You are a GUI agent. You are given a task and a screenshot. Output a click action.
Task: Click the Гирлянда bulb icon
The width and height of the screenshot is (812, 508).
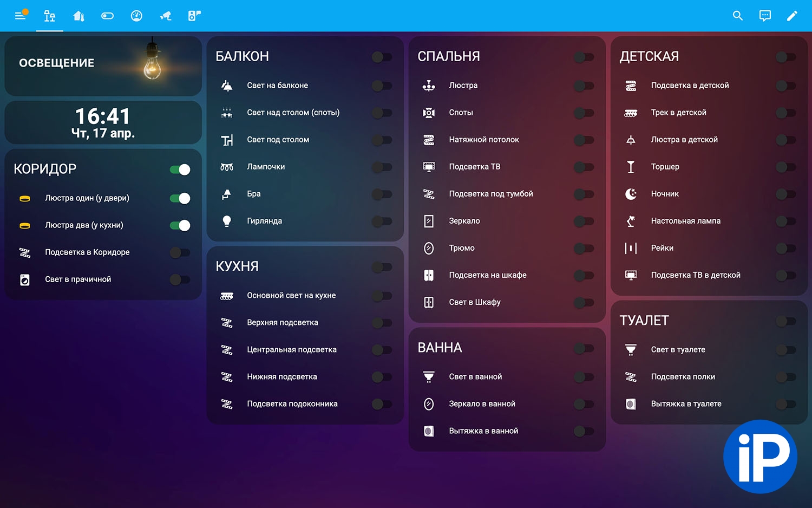(227, 221)
